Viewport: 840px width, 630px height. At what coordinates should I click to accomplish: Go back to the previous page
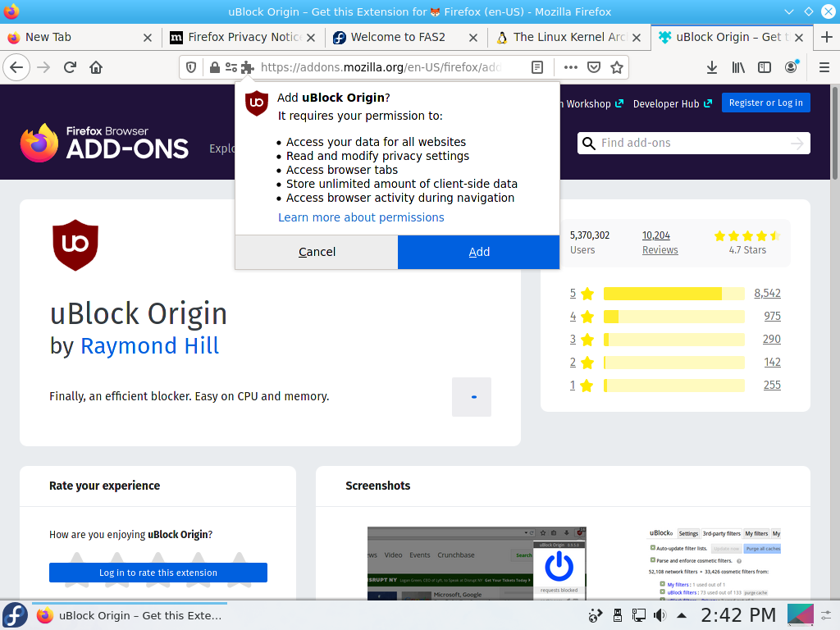tap(16, 67)
